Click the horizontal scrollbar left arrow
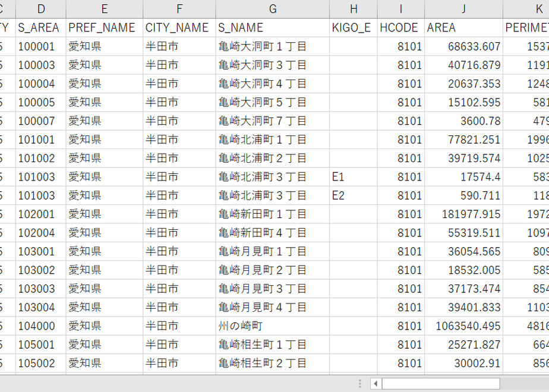 376,384
